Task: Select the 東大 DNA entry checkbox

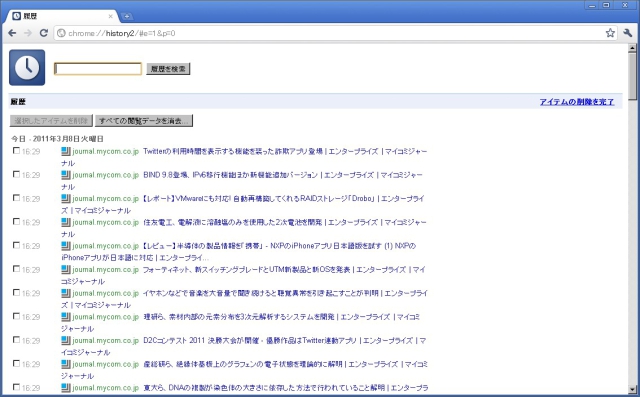Action: coord(16,387)
